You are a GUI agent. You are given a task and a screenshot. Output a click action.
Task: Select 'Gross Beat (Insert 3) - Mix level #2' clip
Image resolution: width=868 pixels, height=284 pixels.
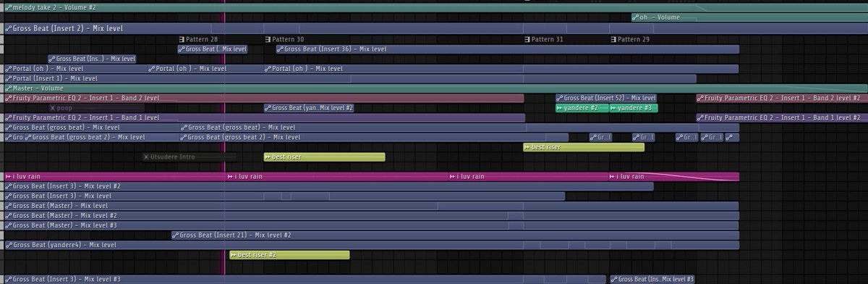[x=328, y=186]
